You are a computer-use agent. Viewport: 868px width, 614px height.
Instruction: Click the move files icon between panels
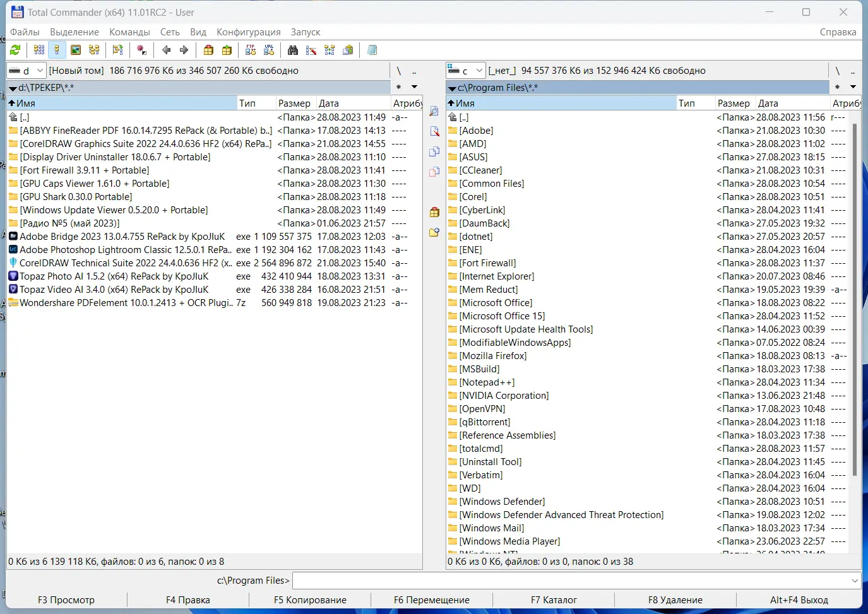[434, 172]
